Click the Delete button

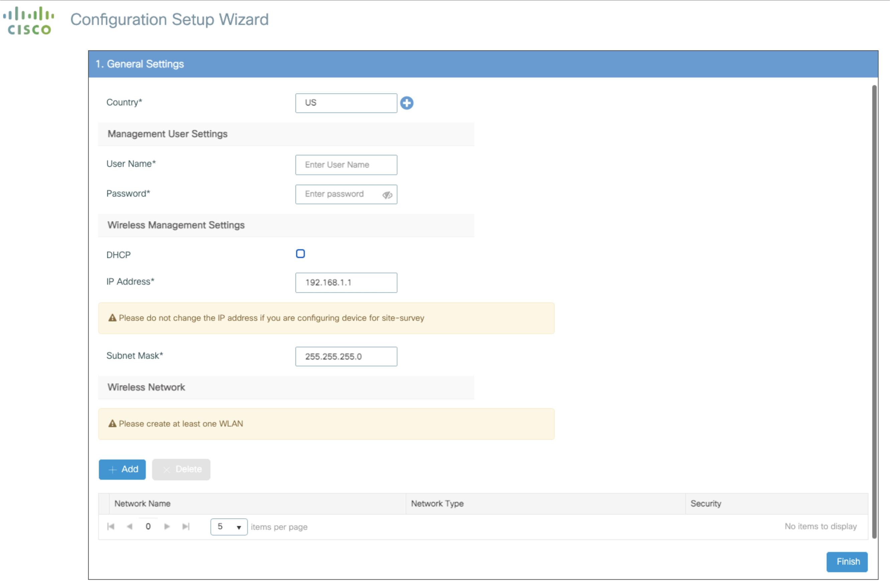[181, 469]
